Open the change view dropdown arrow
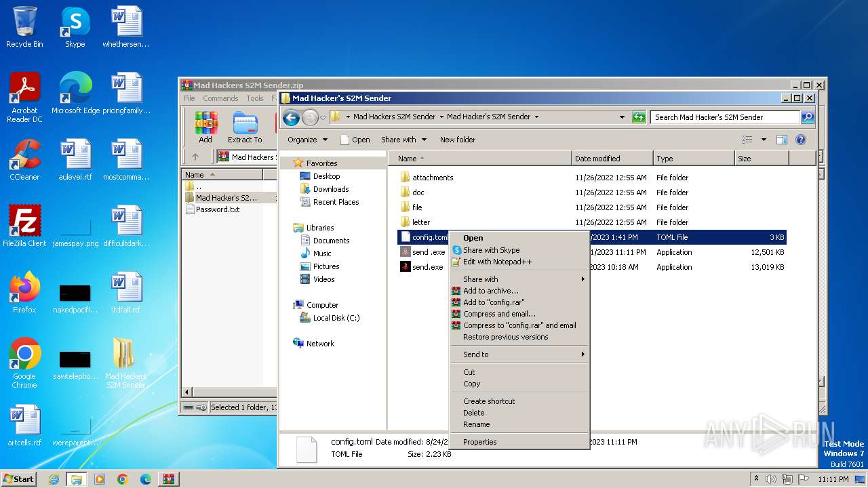This screenshot has height=488, width=868. point(764,140)
